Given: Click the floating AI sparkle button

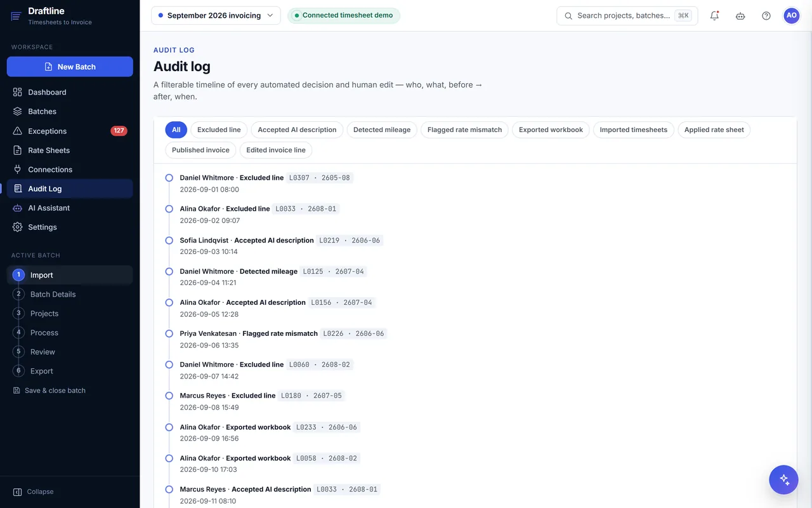Looking at the screenshot, I should pyautogui.click(x=783, y=479).
